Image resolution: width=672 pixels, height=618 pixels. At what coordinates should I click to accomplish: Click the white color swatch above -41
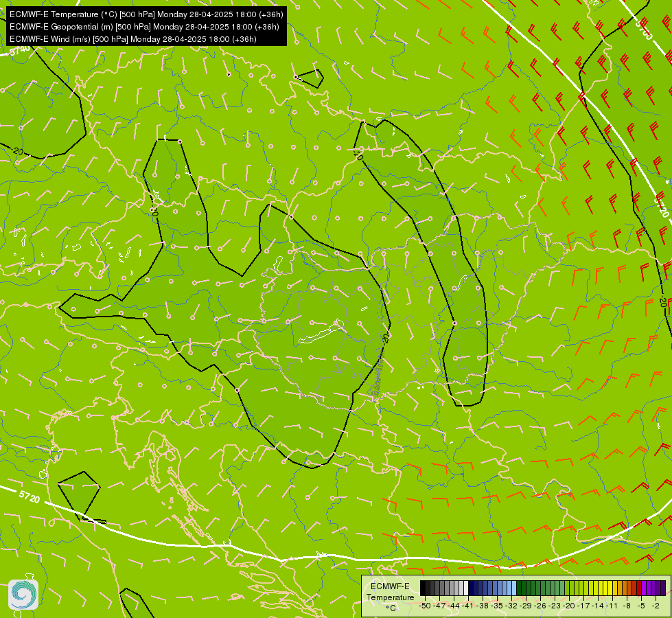(x=466, y=588)
